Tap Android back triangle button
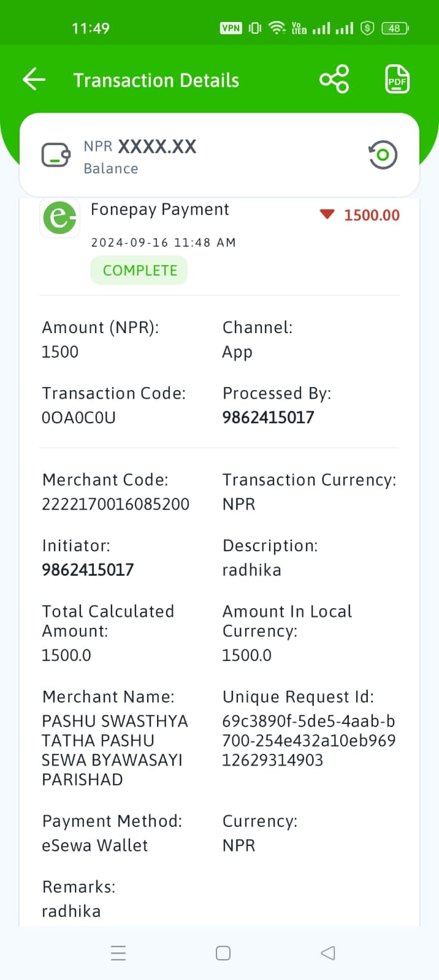This screenshot has height=980, width=439. (328, 953)
